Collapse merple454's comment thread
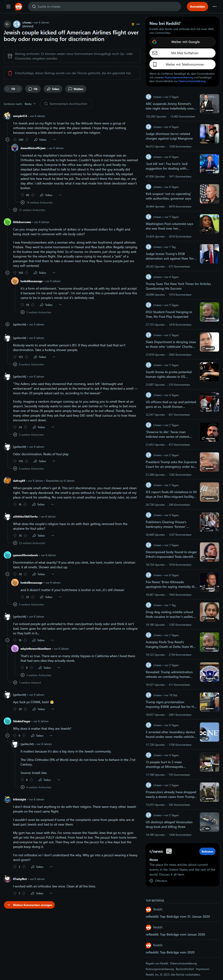The width and height of the screenshot is (223, 980). 7,140
